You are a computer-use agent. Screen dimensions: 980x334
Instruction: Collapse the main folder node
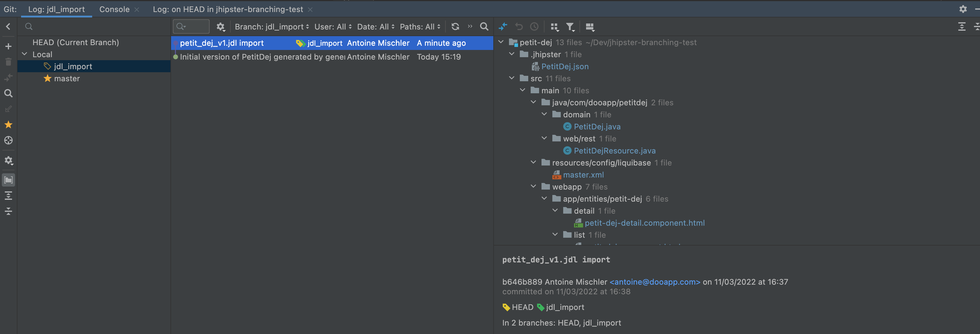[523, 91]
